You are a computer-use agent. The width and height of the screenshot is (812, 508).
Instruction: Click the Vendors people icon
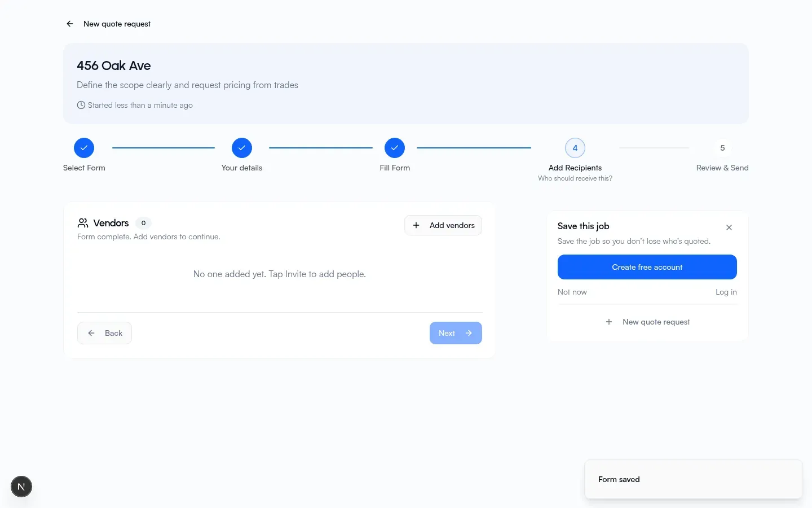point(83,223)
